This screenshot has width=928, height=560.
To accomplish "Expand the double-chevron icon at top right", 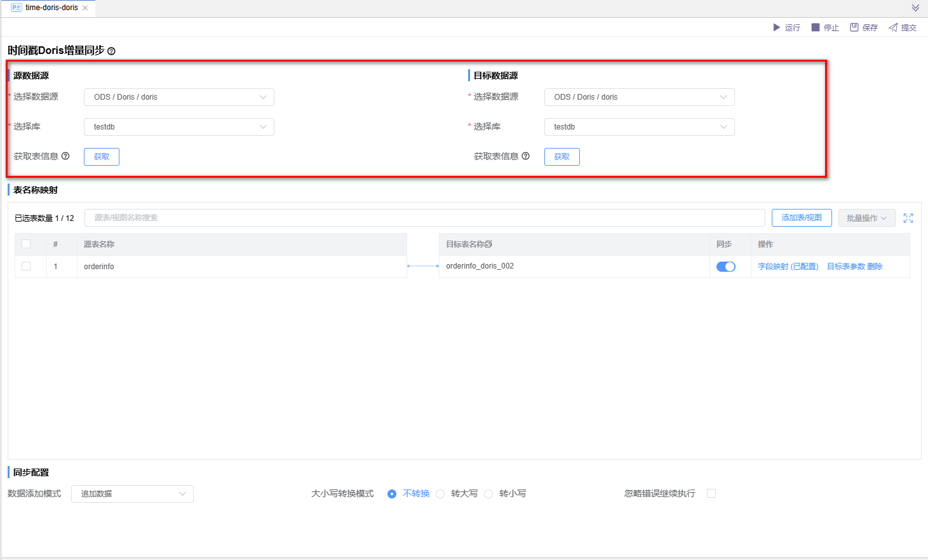I will (x=915, y=8).
